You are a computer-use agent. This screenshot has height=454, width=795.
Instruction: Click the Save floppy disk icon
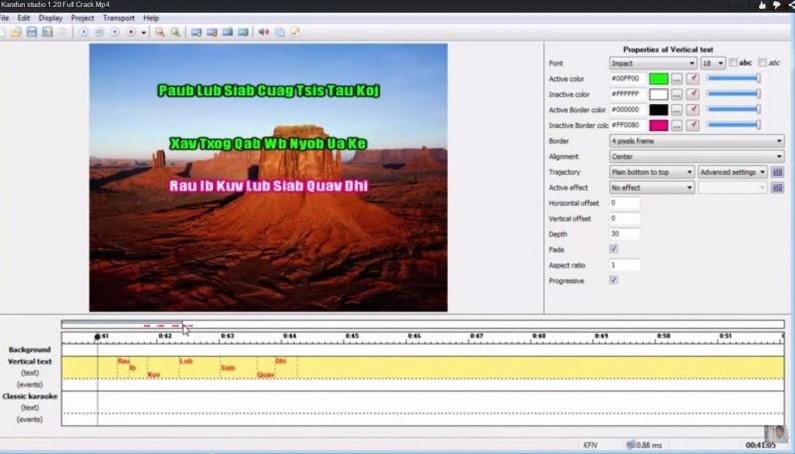point(32,32)
